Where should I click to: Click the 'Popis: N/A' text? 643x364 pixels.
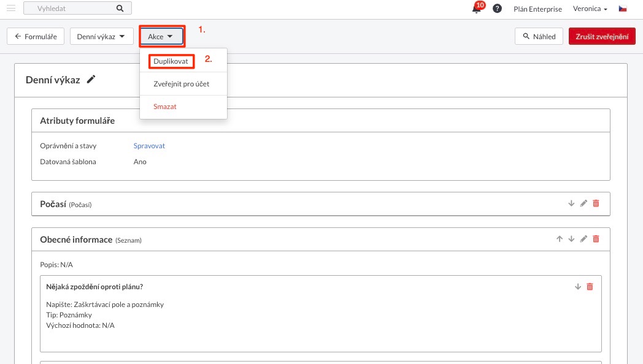click(x=56, y=265)
